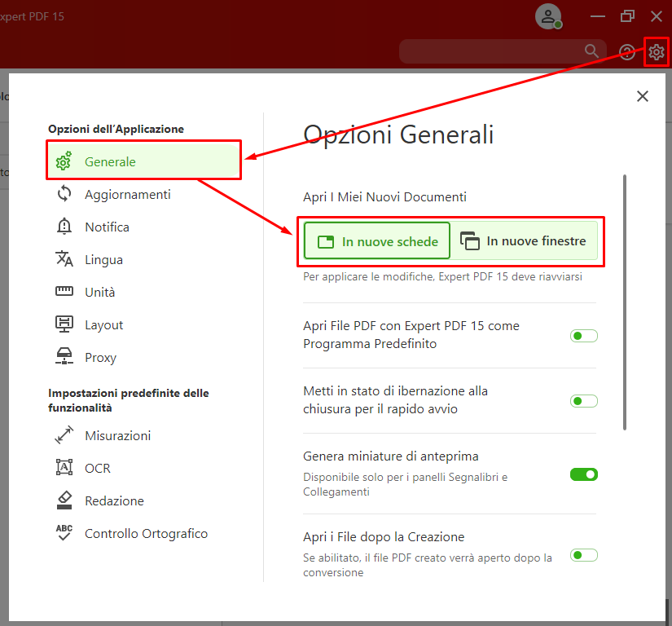Viewport: 672px width, 626px height.
Task: Open the Proxy settings
Action: pos(143,357)
